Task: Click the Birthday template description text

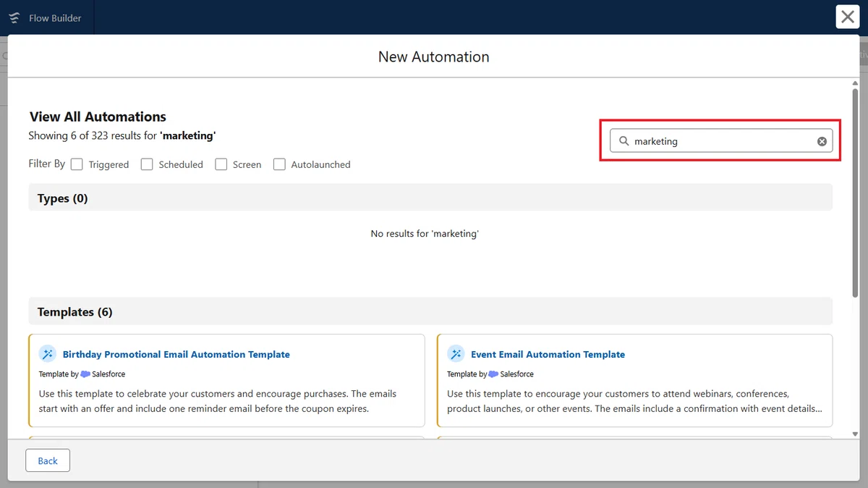Action: [218, 401]
